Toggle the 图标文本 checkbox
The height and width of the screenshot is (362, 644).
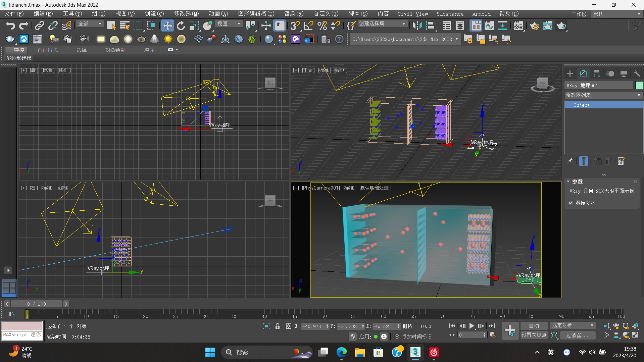[571, 203]
